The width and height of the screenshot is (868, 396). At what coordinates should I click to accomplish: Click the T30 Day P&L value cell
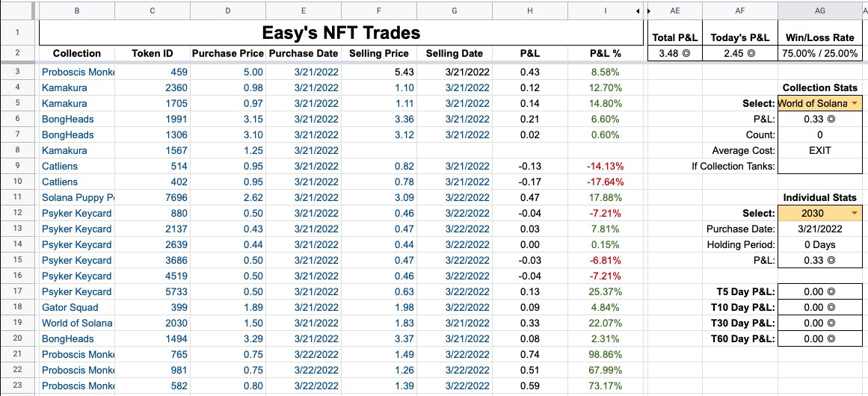(x=820, y=323)
